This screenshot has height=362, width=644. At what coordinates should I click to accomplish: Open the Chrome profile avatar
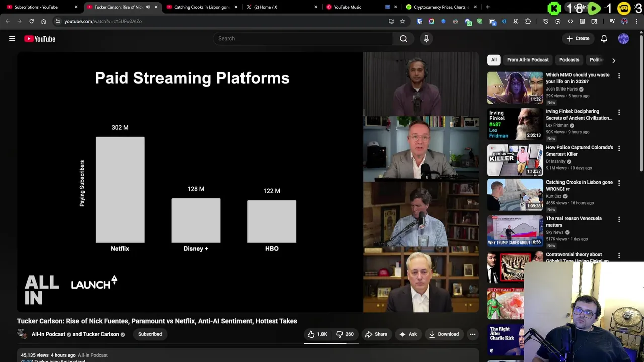(624, 21)
